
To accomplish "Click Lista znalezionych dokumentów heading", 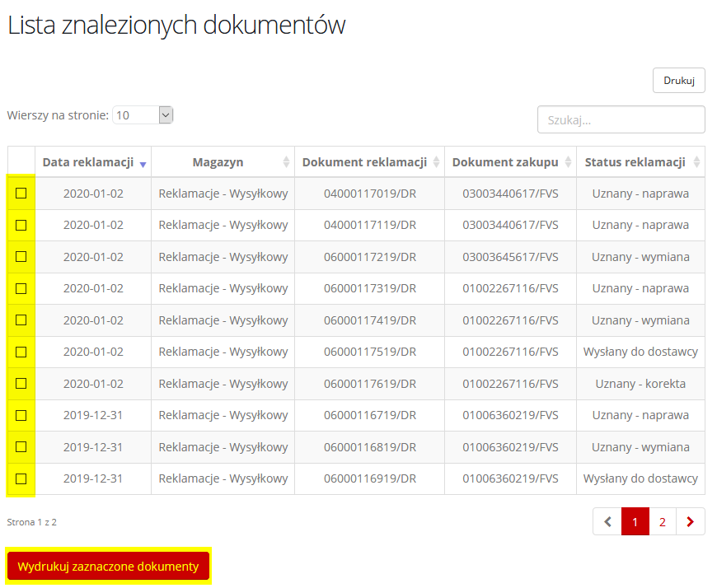I will click(176, 26).
